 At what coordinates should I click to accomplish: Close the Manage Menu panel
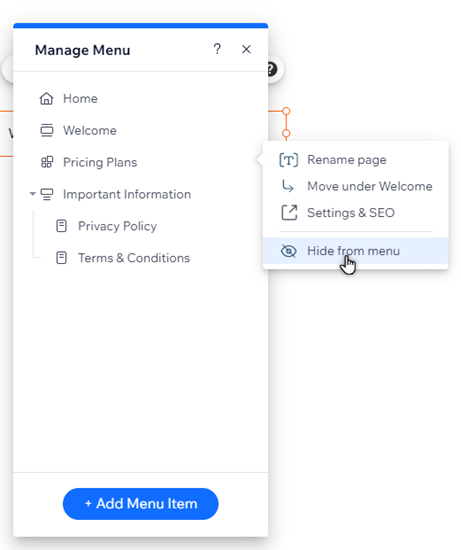coord(246,49)
